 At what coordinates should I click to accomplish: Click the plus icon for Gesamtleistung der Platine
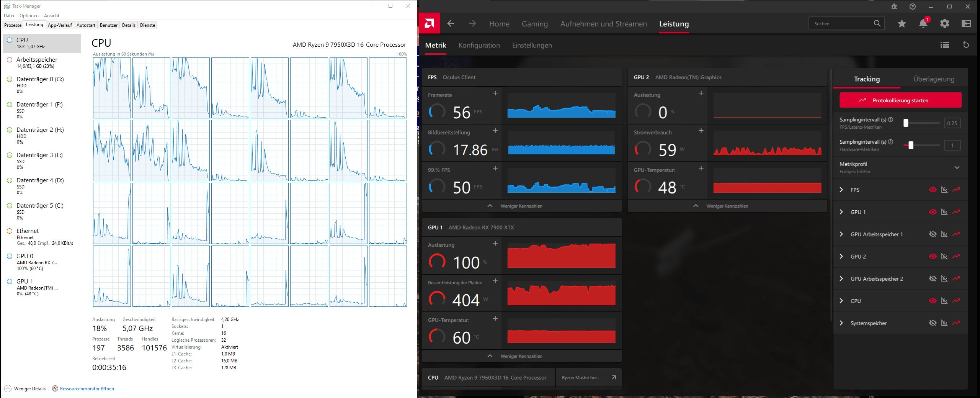tap(495, 281)
